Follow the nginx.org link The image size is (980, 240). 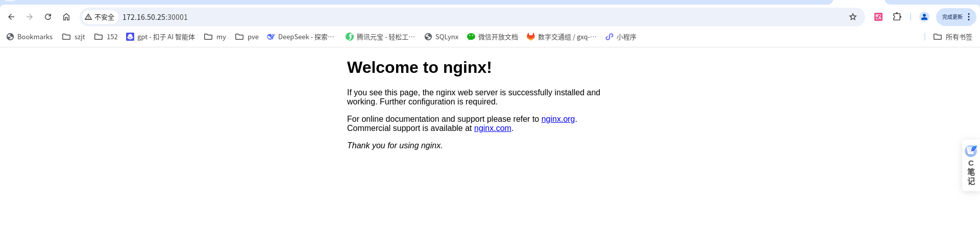[x=558, y=119]
